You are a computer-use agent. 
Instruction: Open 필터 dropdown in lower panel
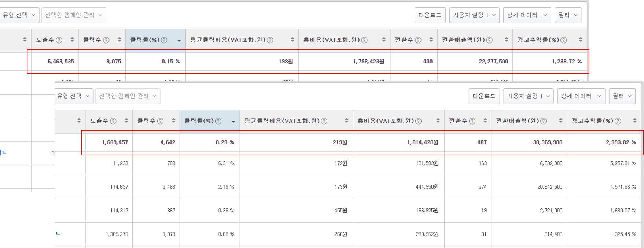[622, 96]
